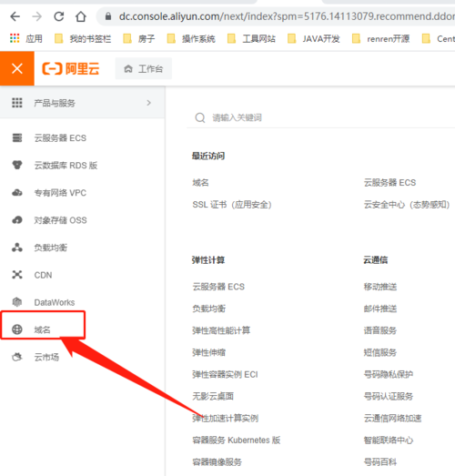Click the 对象存储 OSS sidebar icon
This screenshot has width=455, height=476.
(17, 219)
